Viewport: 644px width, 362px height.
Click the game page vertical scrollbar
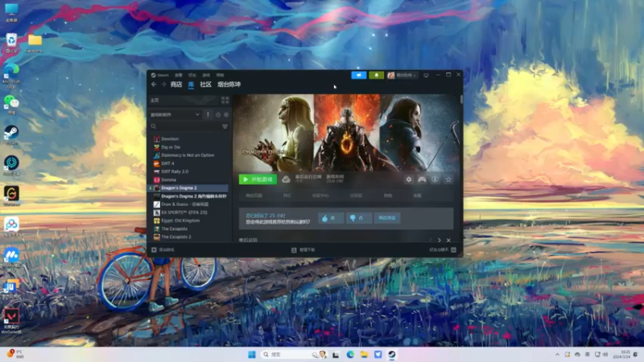461,99
